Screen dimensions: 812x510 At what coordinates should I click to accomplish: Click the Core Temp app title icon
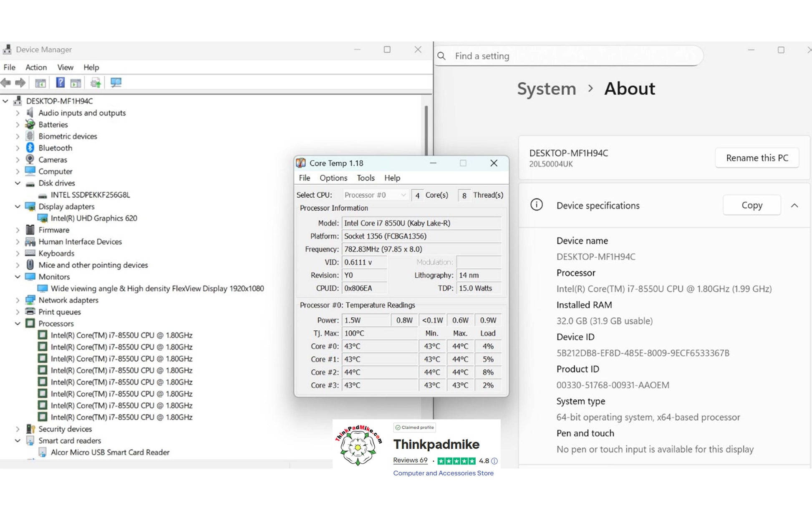tap(301, 163)
